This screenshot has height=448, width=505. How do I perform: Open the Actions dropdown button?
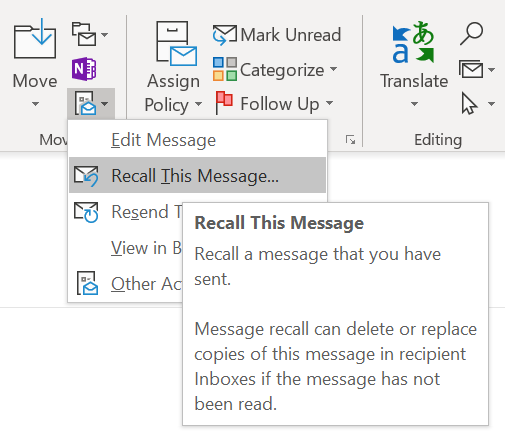click(91, 104)
